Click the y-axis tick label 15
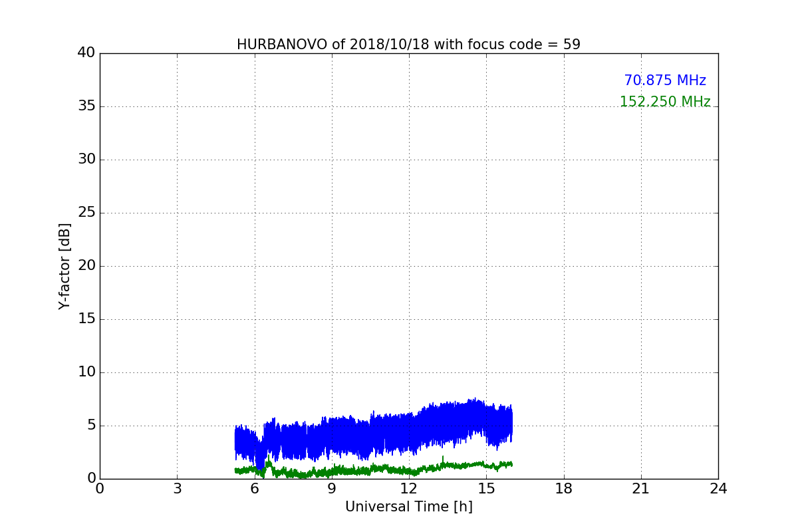The width and height of the screenshot is (798, 532). click(x=86, y=319)
